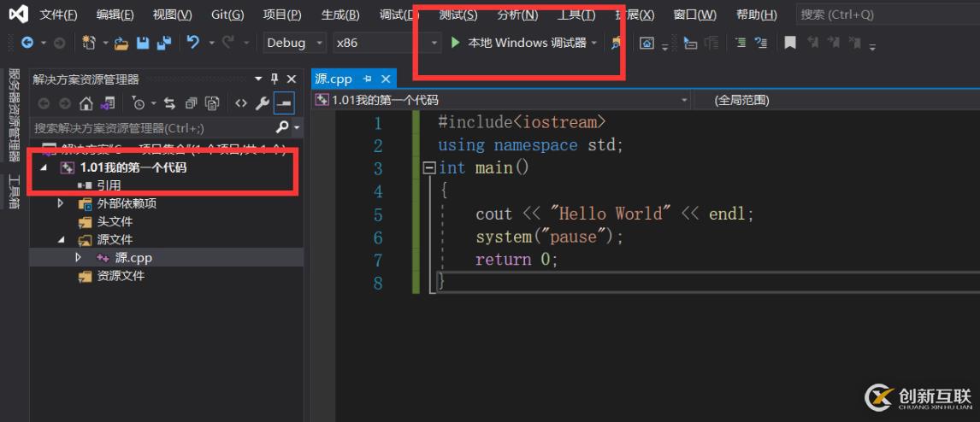
Task: Close the 源.cpp tab
Action: point(386,79)
